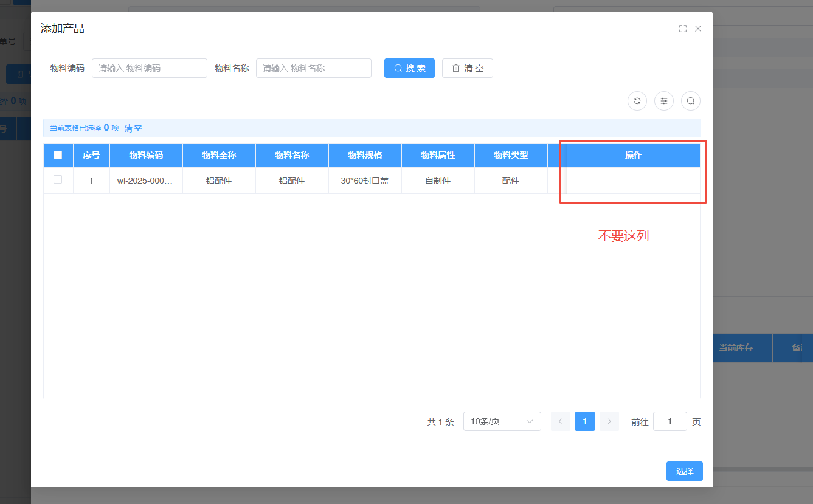
Task: Close the 添加产品 dialog
Action: click(x=698, y=29)
